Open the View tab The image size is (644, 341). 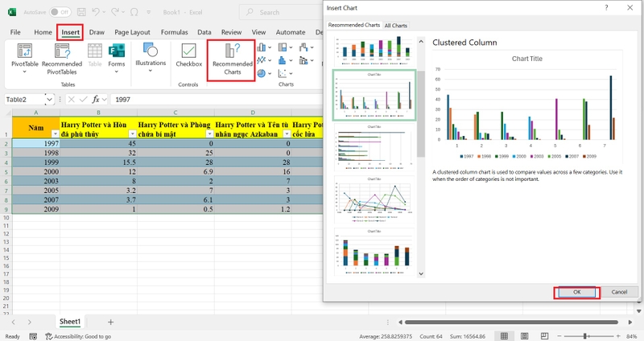[258, 32]
